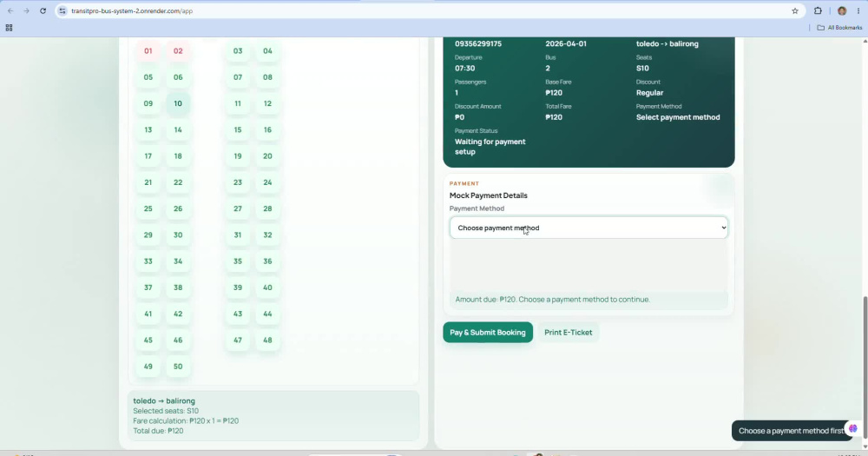Click the phone number 09356299175
The image size is (868, 456).
(x=477, y=43)
